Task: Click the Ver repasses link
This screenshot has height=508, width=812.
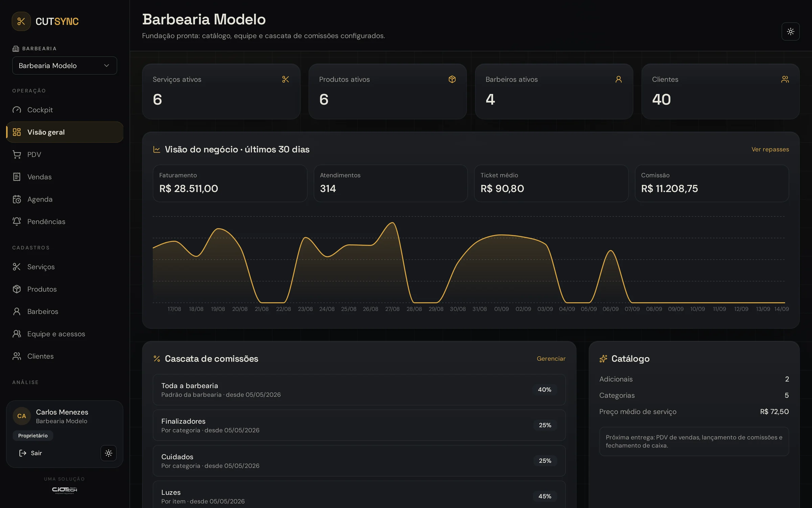Action: (770, 149)
